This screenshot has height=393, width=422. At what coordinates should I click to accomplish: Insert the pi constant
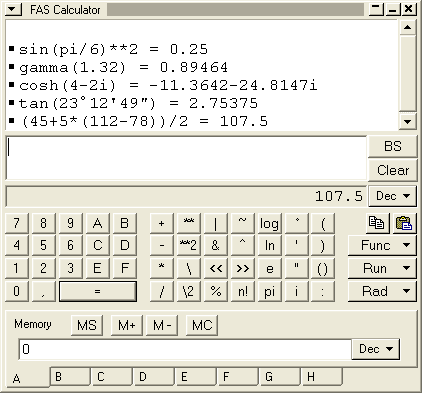pyautogui.click(x=269, y=291)
